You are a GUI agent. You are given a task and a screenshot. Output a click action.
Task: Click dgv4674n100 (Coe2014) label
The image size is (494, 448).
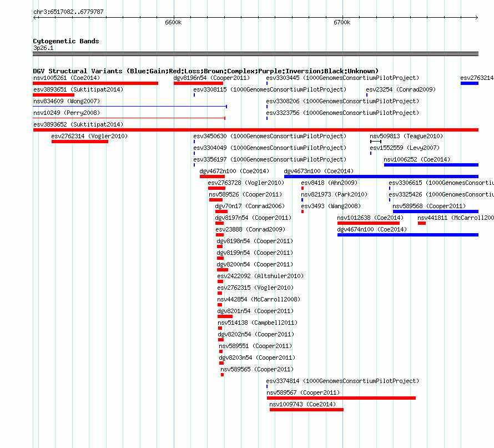coord(372,229)
